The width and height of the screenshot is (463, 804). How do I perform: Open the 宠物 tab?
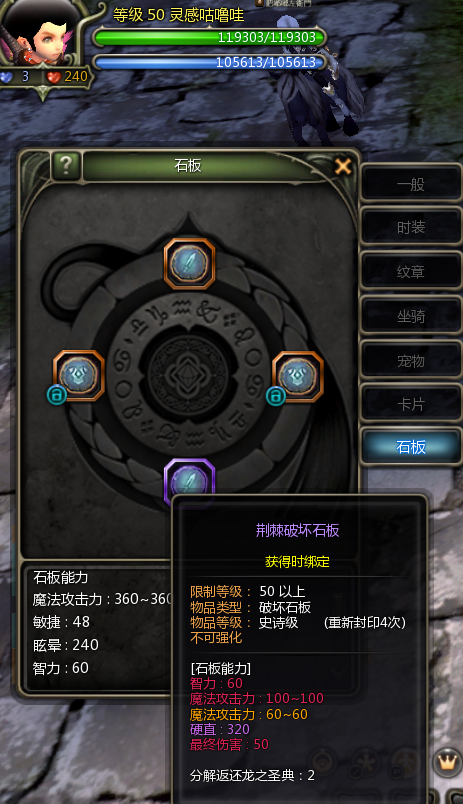pos(411,360)
